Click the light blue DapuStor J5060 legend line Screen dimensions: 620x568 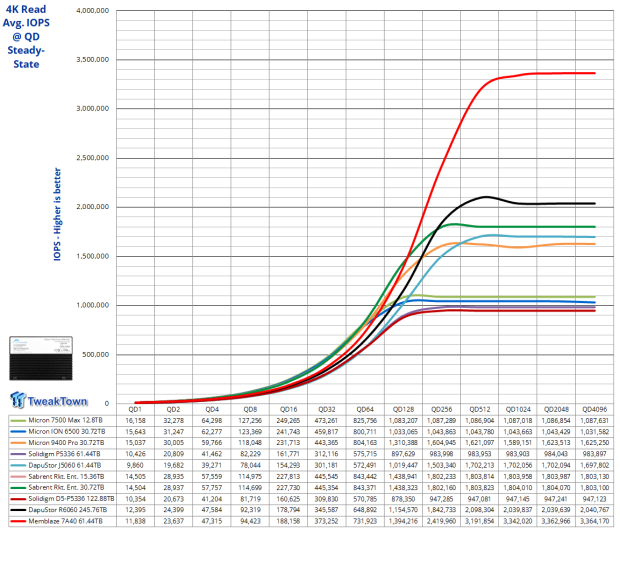[x=18, y=465]
